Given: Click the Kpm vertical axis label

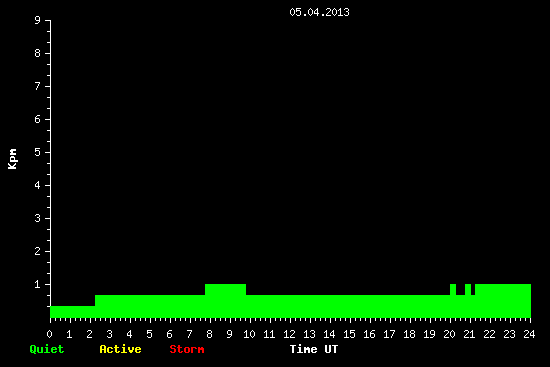Looking at the screenshot, I should tap(12, 159).
